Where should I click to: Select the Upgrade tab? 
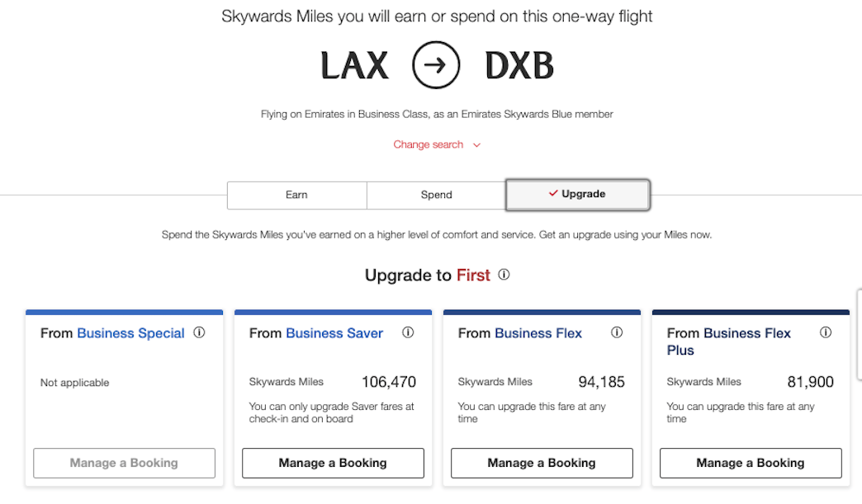[577, 195]
